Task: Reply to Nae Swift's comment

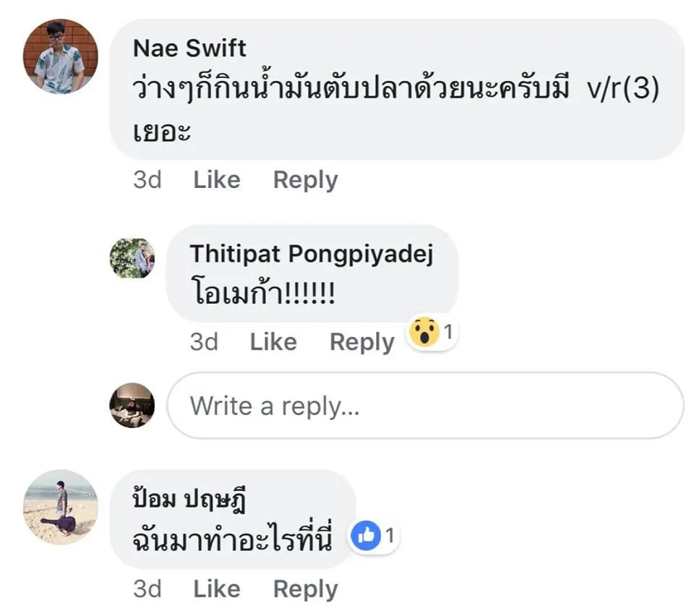Action: 305,179
